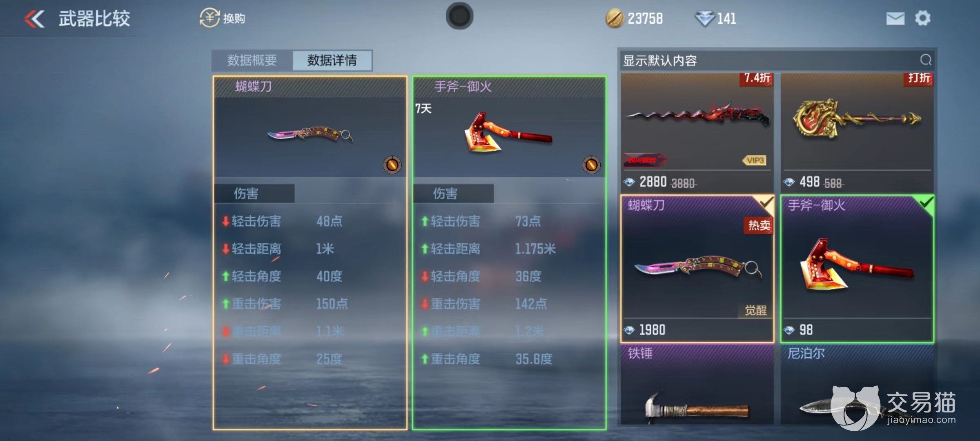Open the mail envelope inbox
The width and height of the screenshot is (980, 441).
895,19
